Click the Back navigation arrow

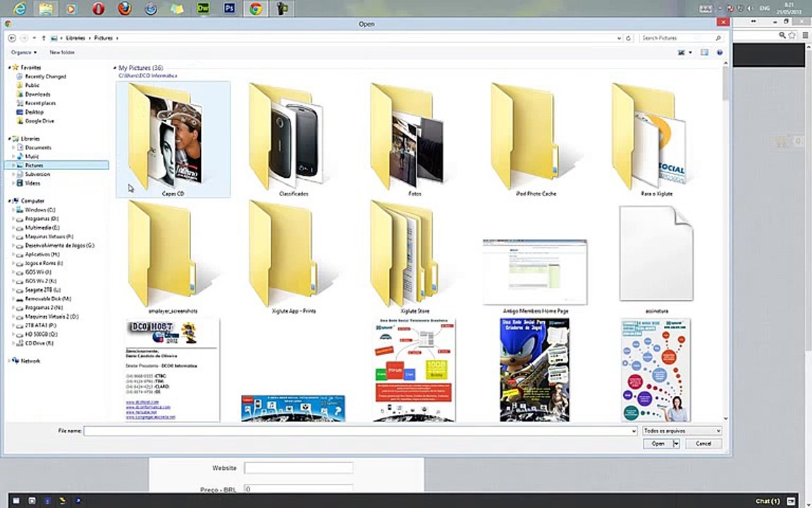(x=11, y=38)
